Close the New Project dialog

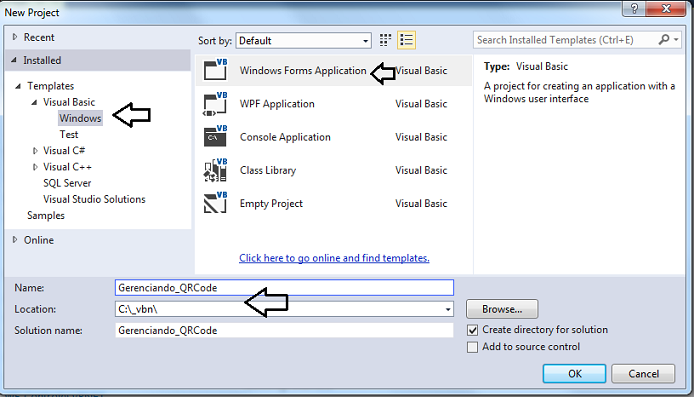666,8
